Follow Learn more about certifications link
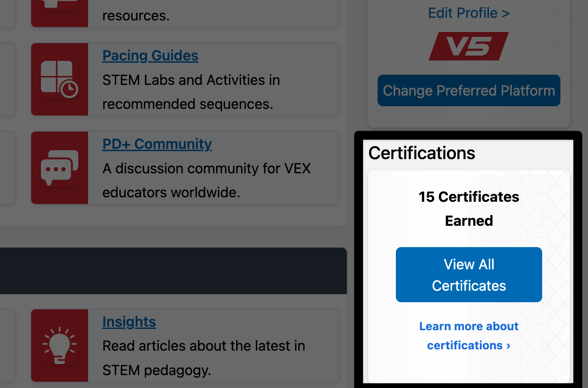588x388 pixels. click(x=469, y=336)
